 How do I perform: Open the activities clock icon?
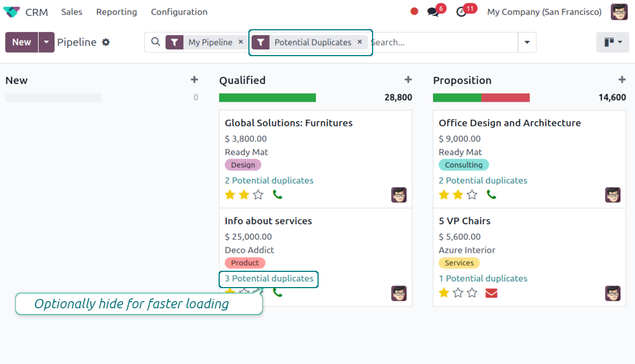pos(461,12)
